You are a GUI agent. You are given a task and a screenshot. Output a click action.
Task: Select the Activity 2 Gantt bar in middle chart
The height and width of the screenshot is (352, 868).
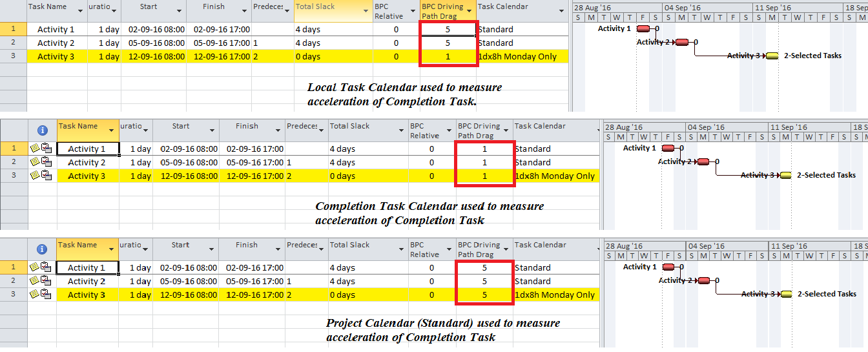pyautogui.click(x=703, y=161)
